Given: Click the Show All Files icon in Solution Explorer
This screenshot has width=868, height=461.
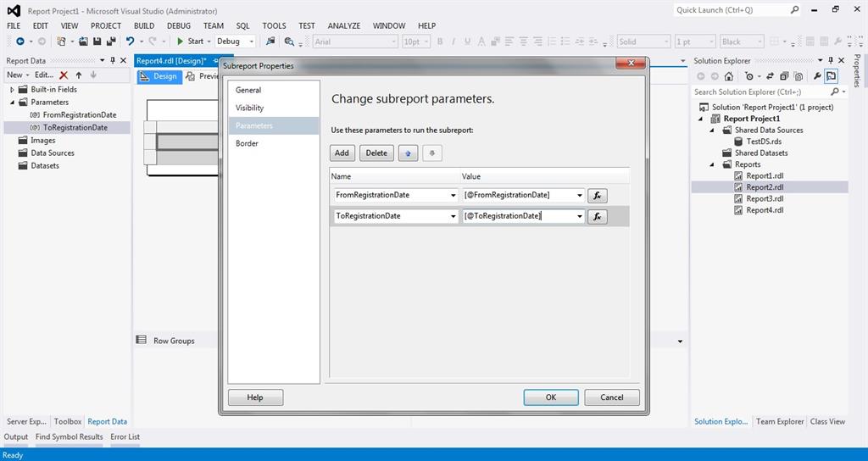Looking at the screenshot, I should click(x=798, y=76).
